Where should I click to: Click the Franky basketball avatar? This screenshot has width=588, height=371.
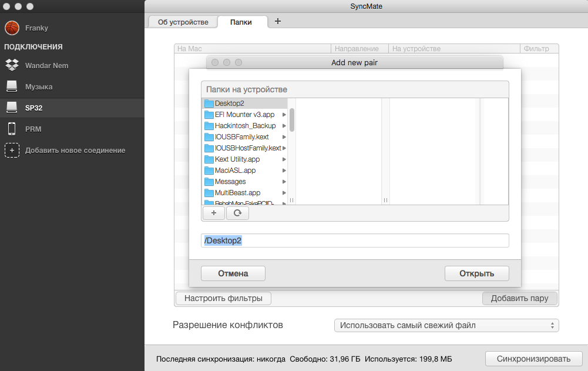(12, 28)
